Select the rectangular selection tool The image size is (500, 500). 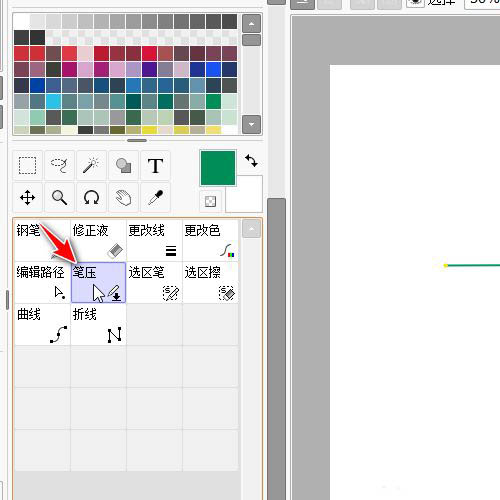(x=27, y=165)
